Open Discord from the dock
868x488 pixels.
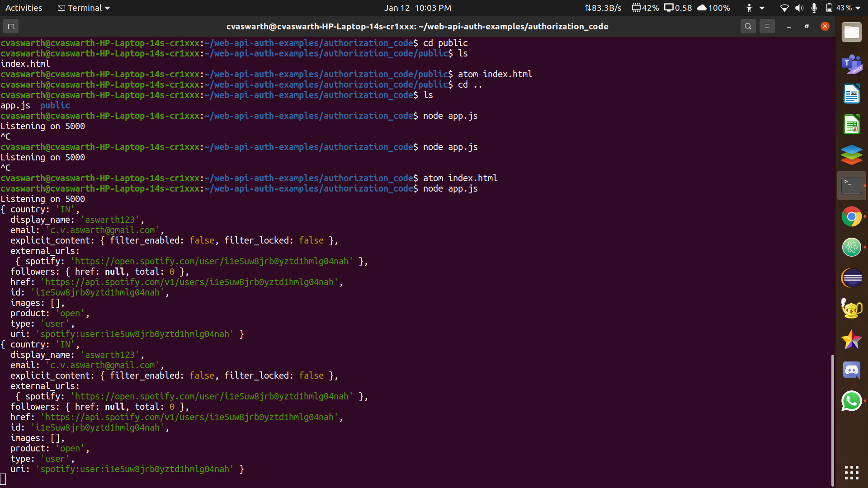(852, 371)
